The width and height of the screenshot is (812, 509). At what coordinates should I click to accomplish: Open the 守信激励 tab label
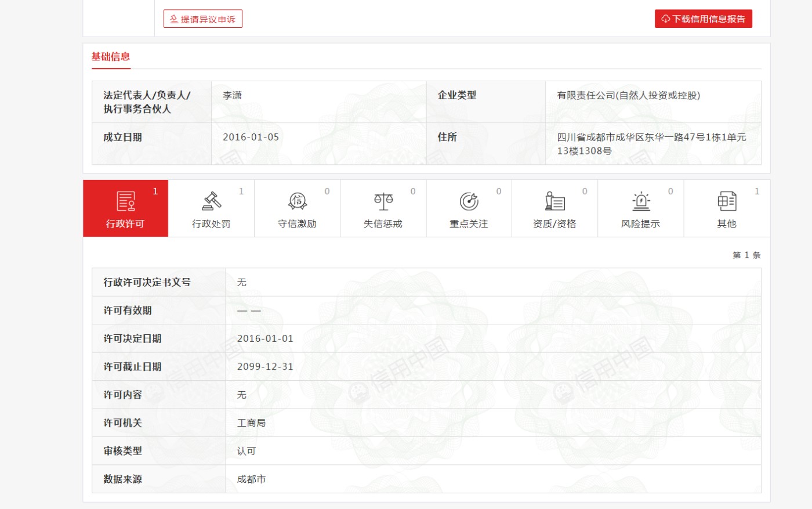click(x=297, y=224)
